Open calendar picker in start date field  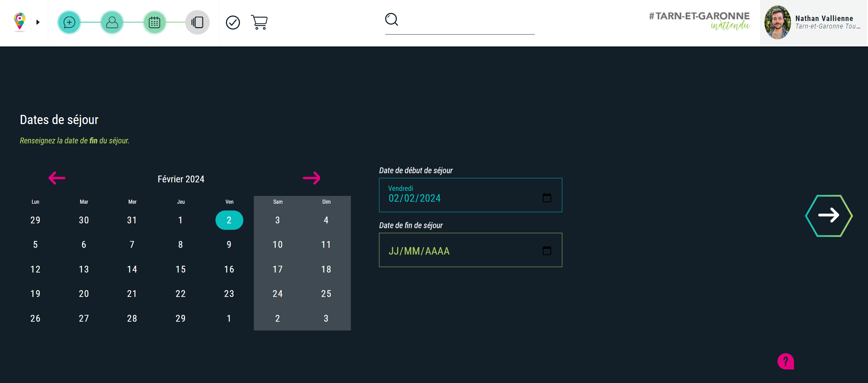tap(547, 198)
